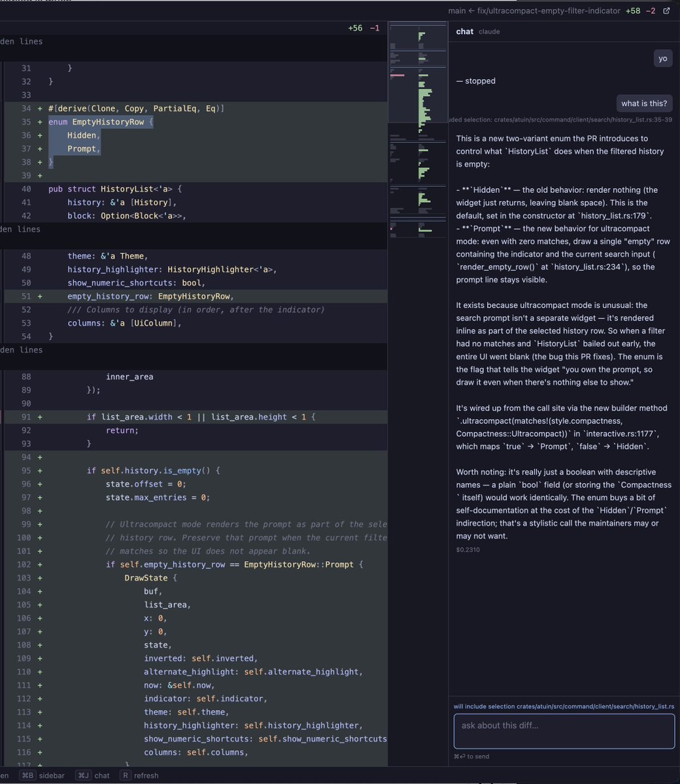Click line 97 'state.max_entries = 0;'
Viewport: 680px width, 784px height.
tap(158, 498)
